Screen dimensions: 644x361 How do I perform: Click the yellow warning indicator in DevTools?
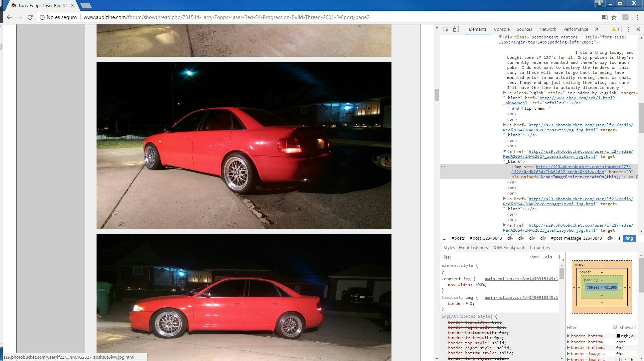[615, 29]
